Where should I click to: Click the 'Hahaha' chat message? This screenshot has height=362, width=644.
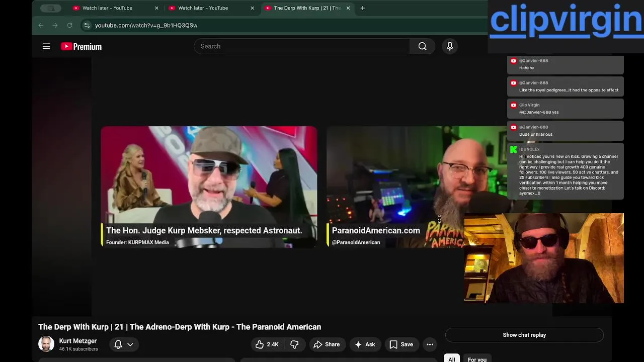tap(566, 64)
